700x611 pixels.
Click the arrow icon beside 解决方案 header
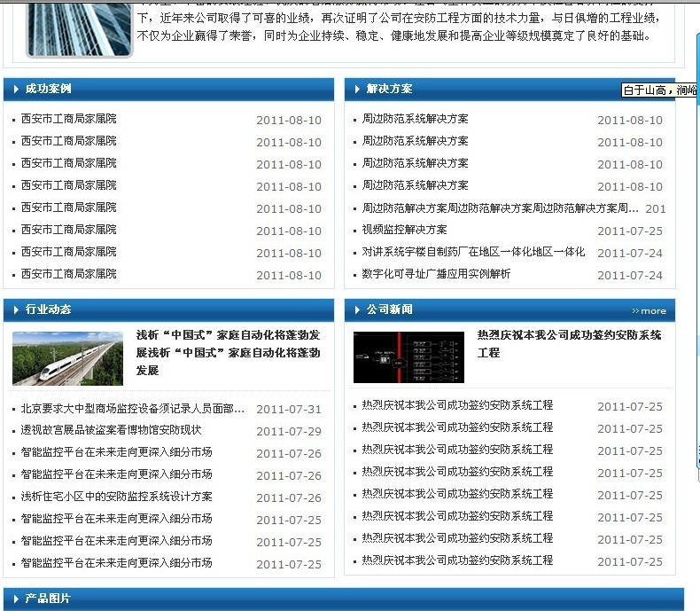[x=357, y=89]
